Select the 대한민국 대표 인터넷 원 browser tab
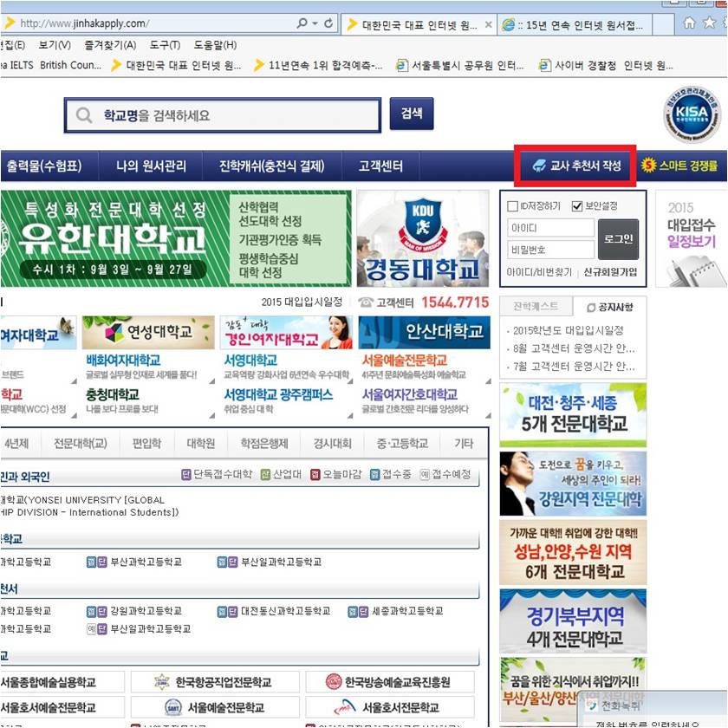This screenshot has height=728, width=728. (419, 24)
